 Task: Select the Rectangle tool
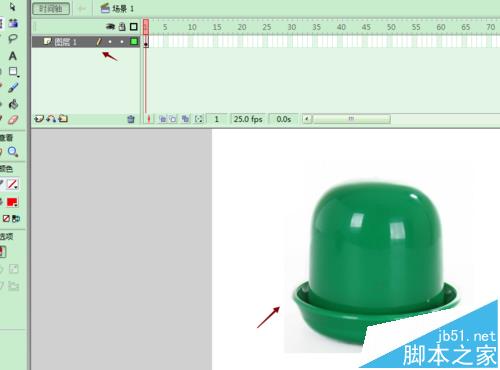tap(13, 71)
